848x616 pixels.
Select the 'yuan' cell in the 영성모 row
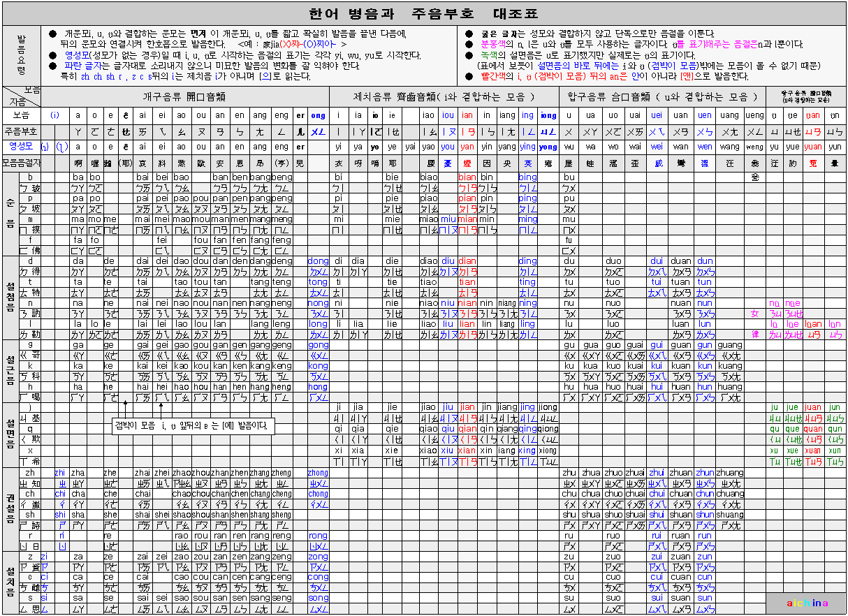pos(813,147)
